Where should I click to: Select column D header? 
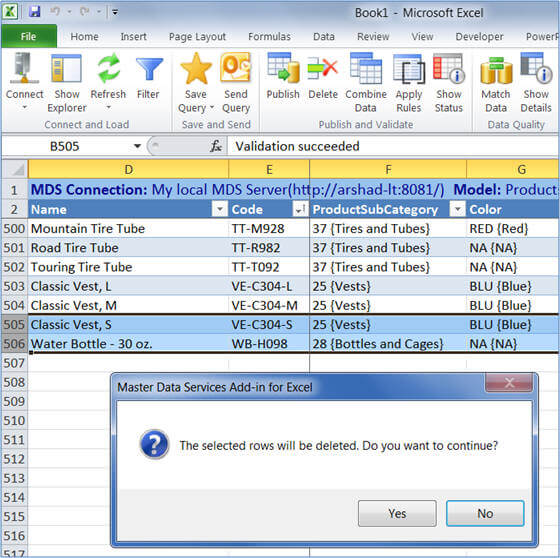(128, 169)
